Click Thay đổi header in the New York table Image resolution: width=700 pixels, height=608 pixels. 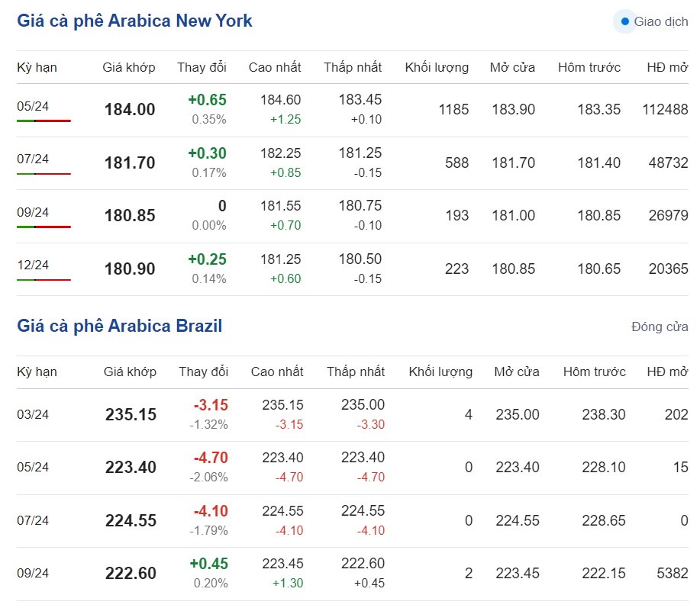(x=202, y=67)
